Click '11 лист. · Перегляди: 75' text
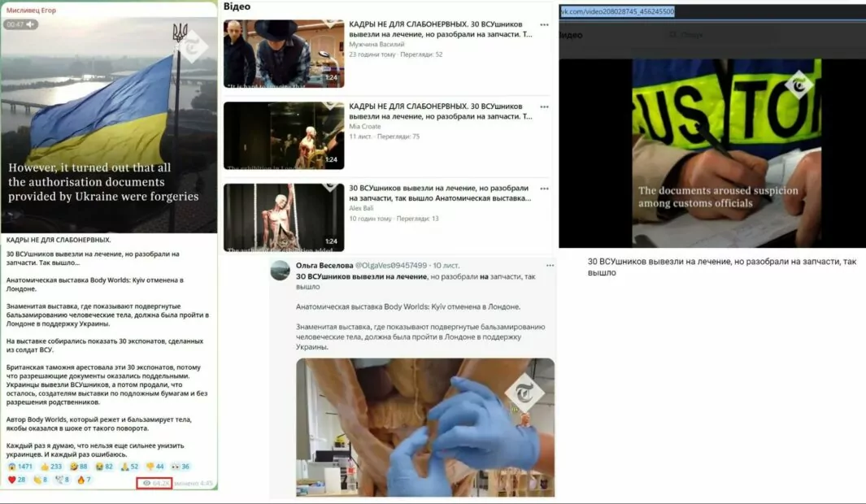The width and height of the screenshot is (866, 504). click(x=385, y=137)
